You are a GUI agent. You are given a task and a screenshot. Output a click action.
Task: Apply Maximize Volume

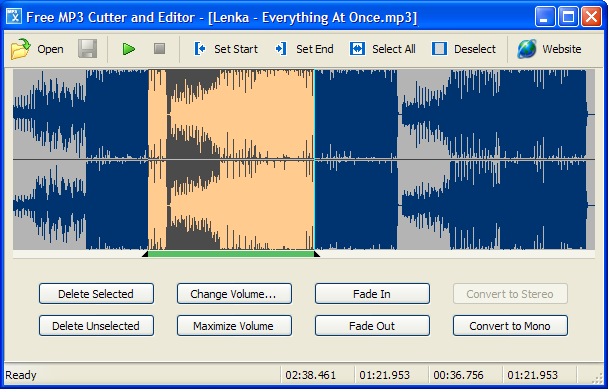tap(234, 325)
